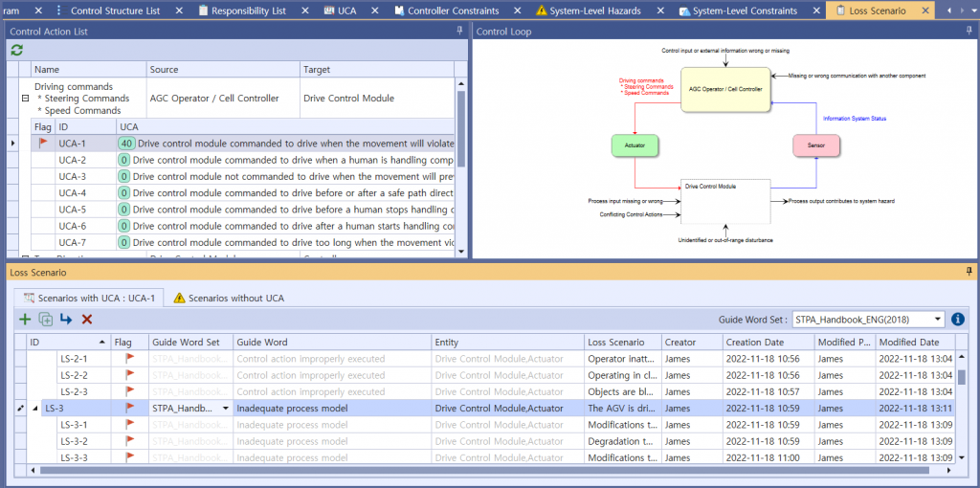Collapse the LS-3 scenario group
The width and height of the screenshot is (980, 488).
click(x=35, y=409)
